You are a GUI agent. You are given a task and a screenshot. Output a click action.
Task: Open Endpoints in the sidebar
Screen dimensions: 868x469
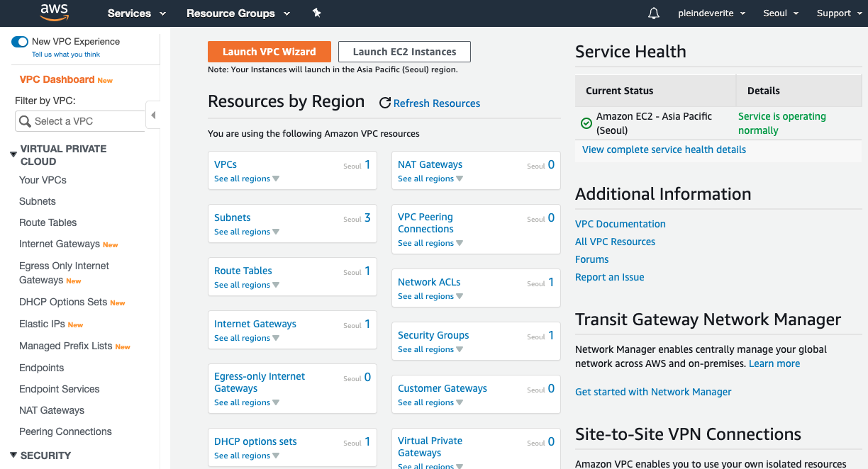pos(41,368)
